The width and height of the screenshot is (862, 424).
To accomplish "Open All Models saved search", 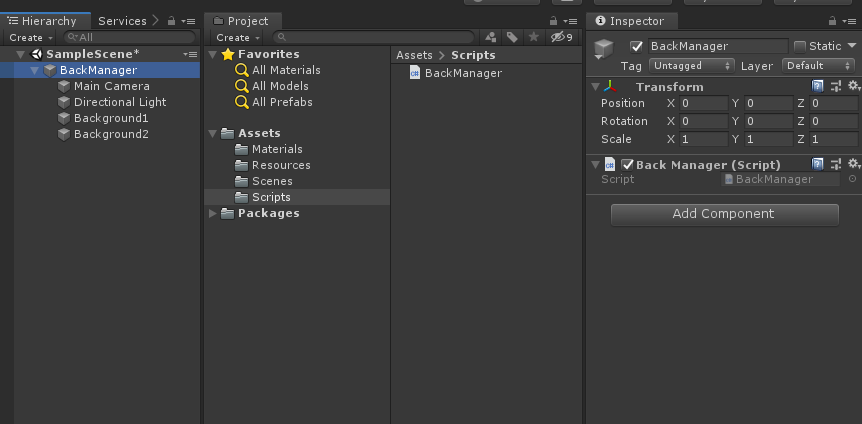I will (280, 86).
